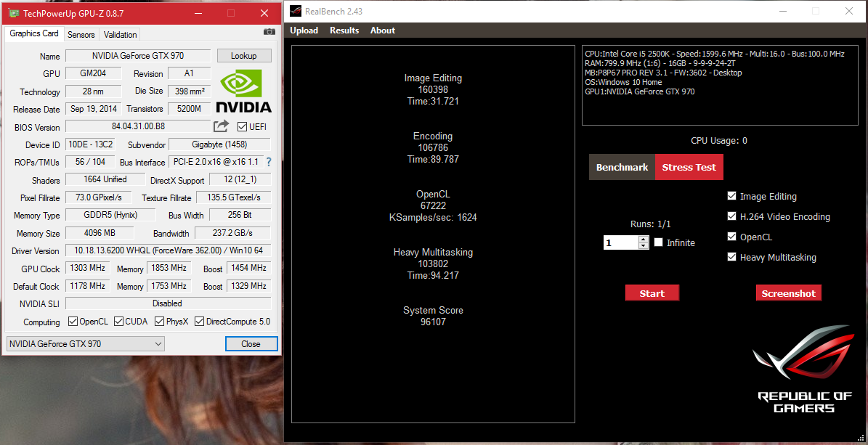Click the runs number input field
This screenshot has width=868, height=445.
pos(621,242)
